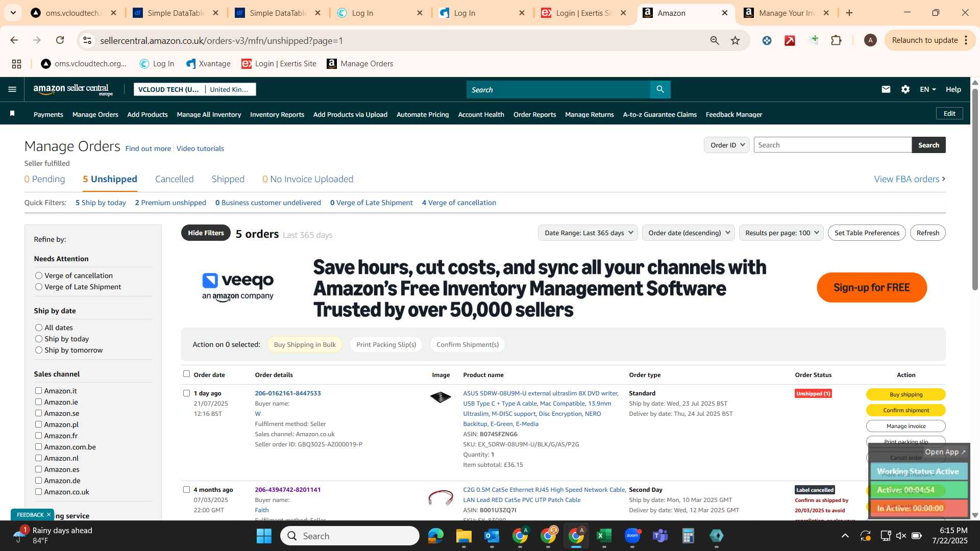Open the browser tab search dropdown arrow

click(x=13, y=13)
